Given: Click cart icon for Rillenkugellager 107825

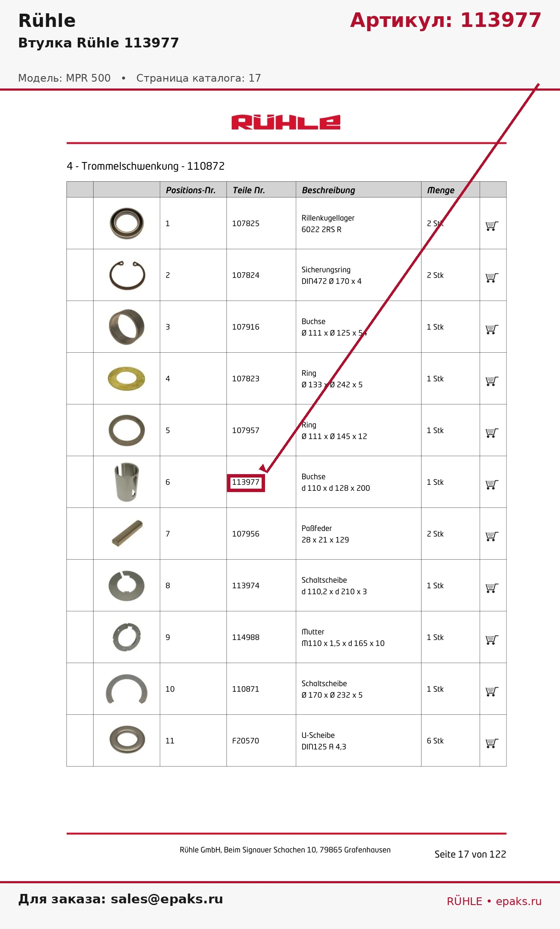Looking at the screenshot, I should 492,226.
